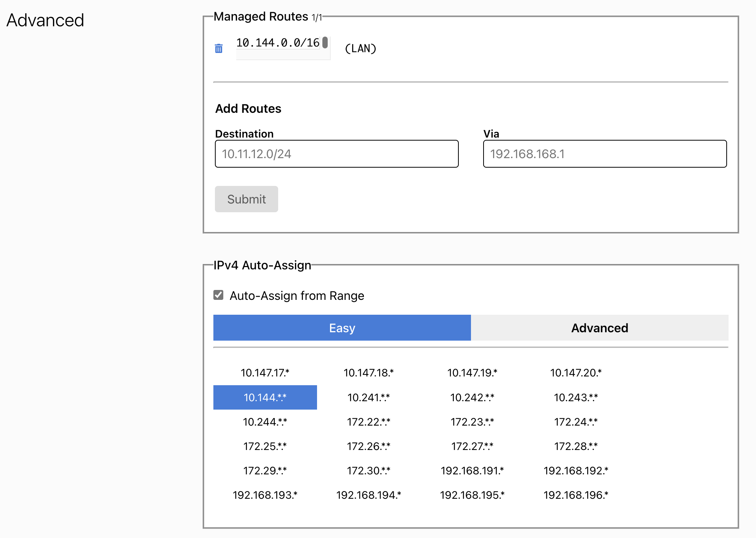Select the 10.147.17.* range
756x538 pixels.
[265, 373]
